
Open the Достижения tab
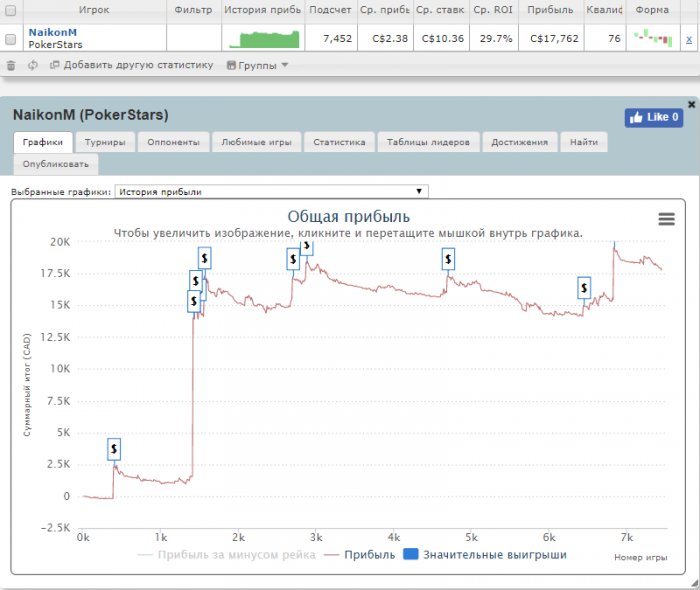point(520,142)
